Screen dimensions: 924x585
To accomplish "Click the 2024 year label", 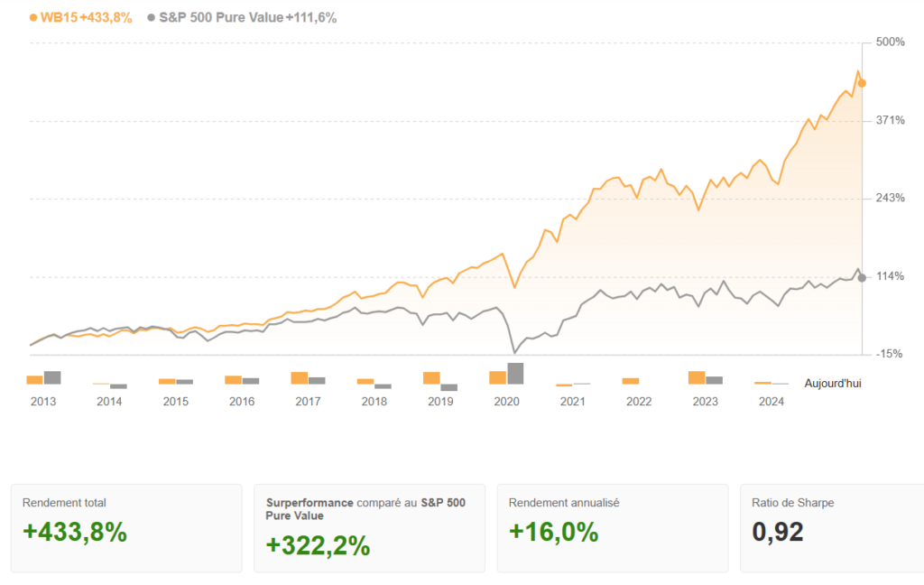I will [x=772, y=402].
